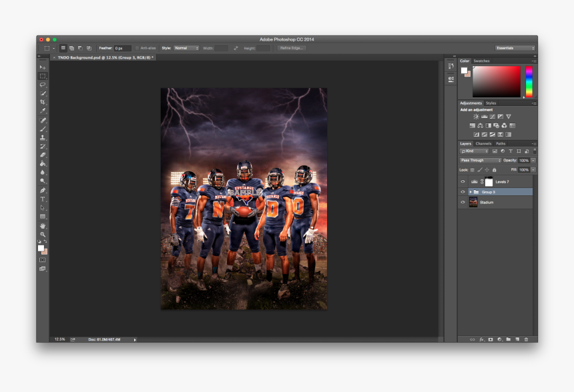This screenshot has width=574, height=392.
Task: Add a Curves adjustment from the Adjustments panel
Action: point(492,117)
